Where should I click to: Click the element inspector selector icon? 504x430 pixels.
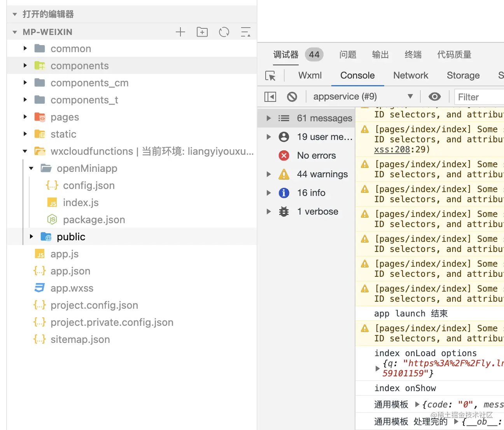(270, 75)
